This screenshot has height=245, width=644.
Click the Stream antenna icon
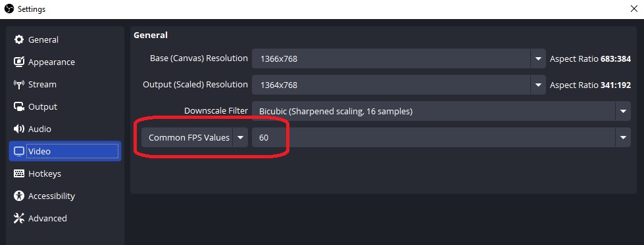[19, 85]
